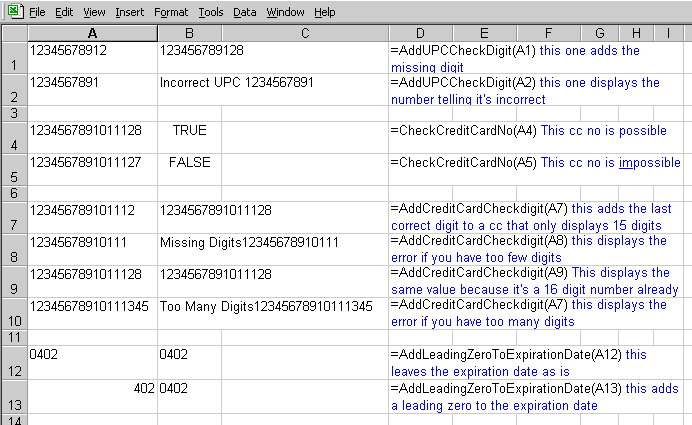The width and height of the screenshot is (692, 425).
Task: Open the Tools menu
Action: [211, 12]
